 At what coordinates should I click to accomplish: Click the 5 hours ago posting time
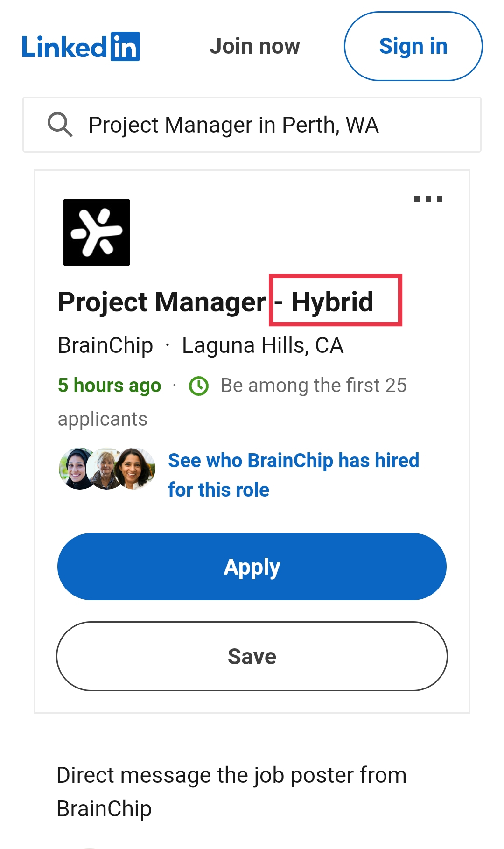[109, 386]
